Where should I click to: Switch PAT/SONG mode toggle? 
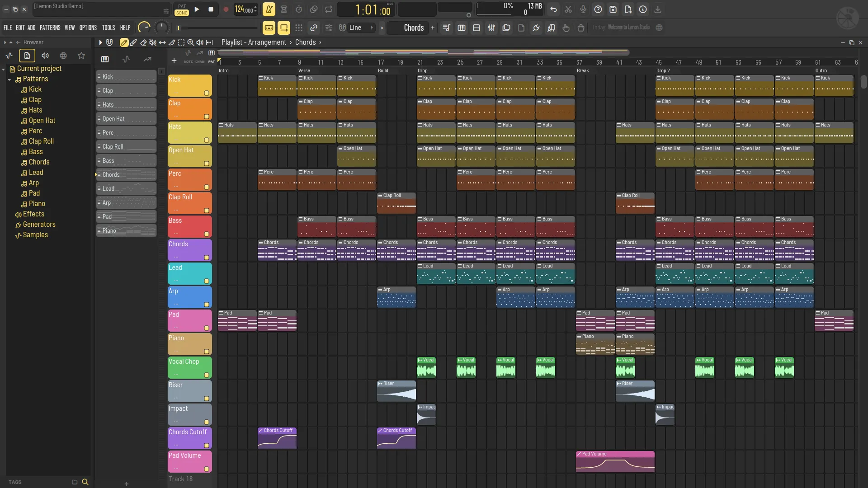point(182,9)
